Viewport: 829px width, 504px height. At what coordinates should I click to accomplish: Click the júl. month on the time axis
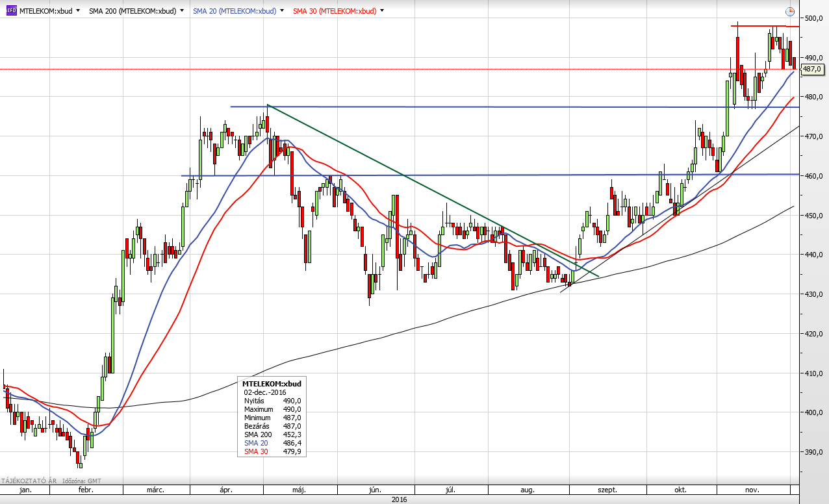tap(451, 490)
